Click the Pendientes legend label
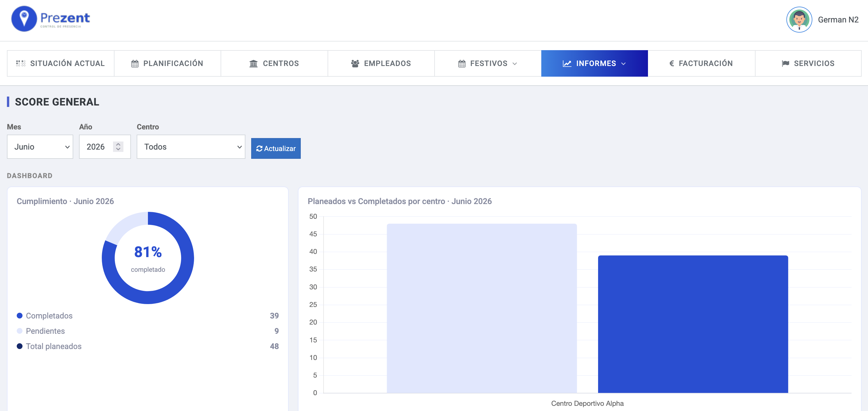Viewport: 868px width, 411px height. point(45,331)
